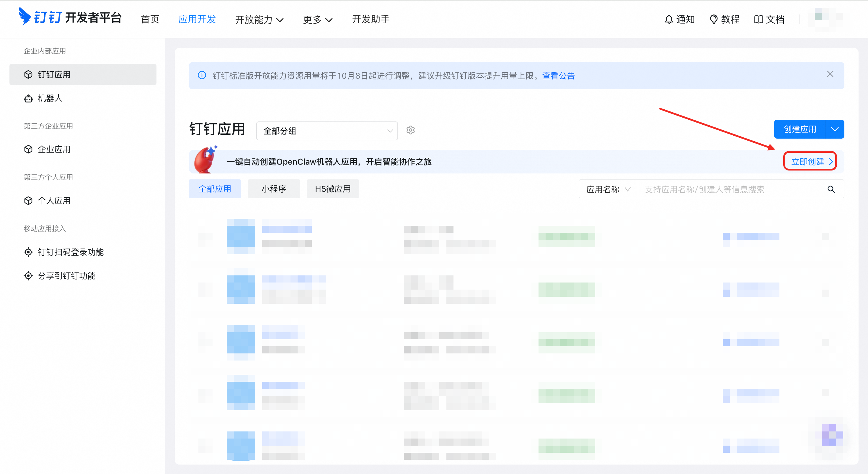This screenshot has height=474, width=868.
Task: Select 钉钉应用 in the sidebar
Action: pos(83,74)
